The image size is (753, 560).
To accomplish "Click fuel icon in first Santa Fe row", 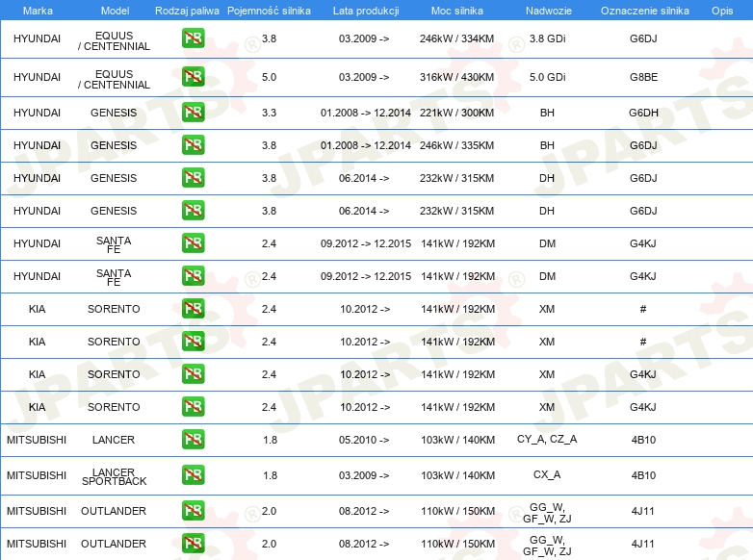I will 193,242.
